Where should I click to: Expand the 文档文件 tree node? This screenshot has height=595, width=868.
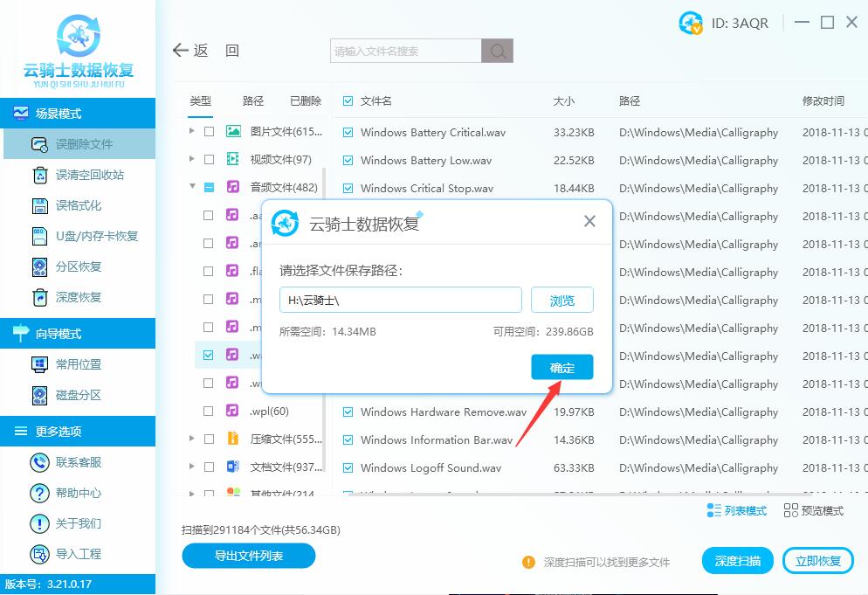click(x=191, y=466)
